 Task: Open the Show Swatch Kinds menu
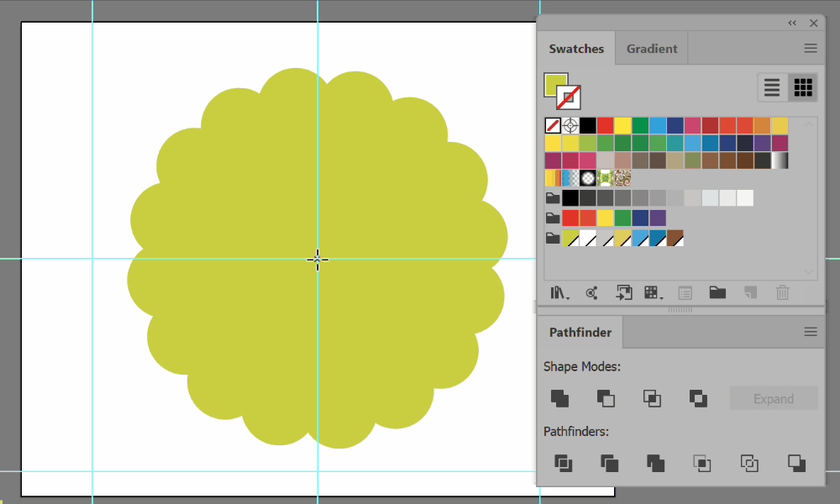[x=653, y=293]
